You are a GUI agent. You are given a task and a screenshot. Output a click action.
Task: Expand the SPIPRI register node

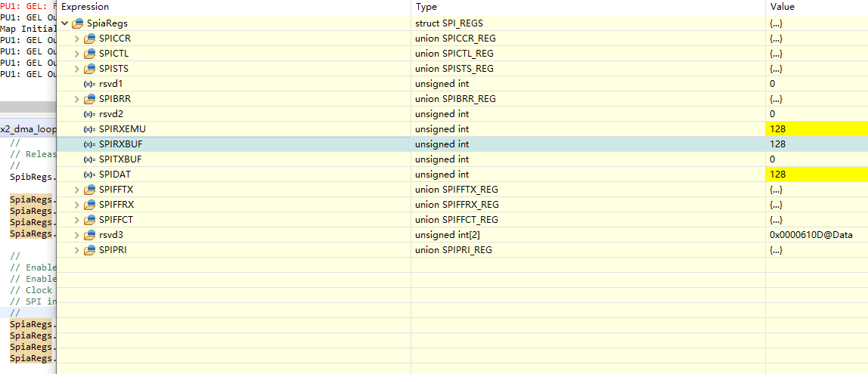77,250
